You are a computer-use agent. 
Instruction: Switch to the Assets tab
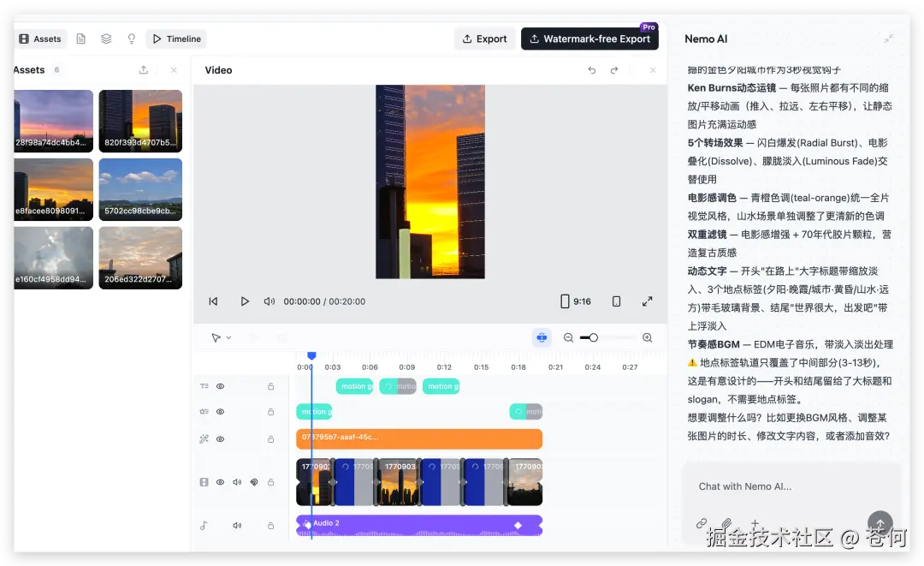[x=40, y=39]
